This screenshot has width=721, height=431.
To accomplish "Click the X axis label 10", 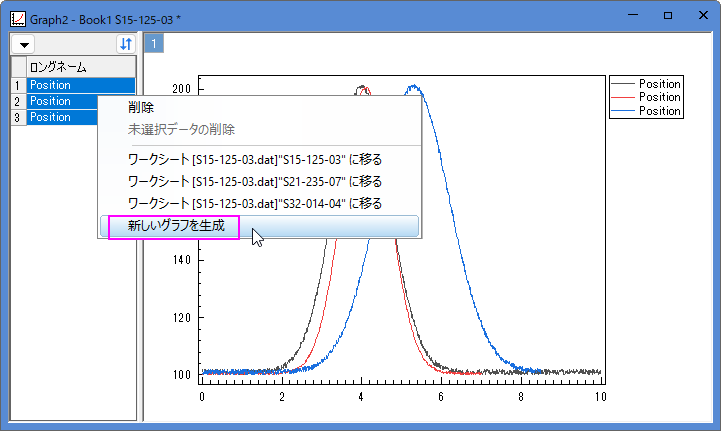I will point(601,397).
